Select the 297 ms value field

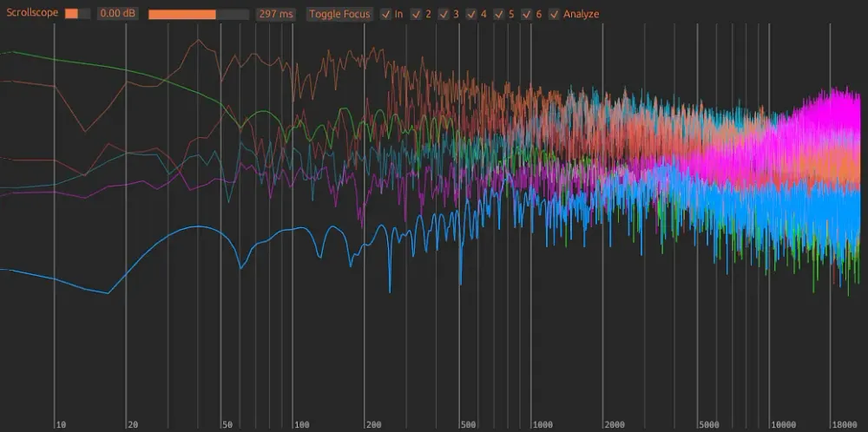(275, 14)
